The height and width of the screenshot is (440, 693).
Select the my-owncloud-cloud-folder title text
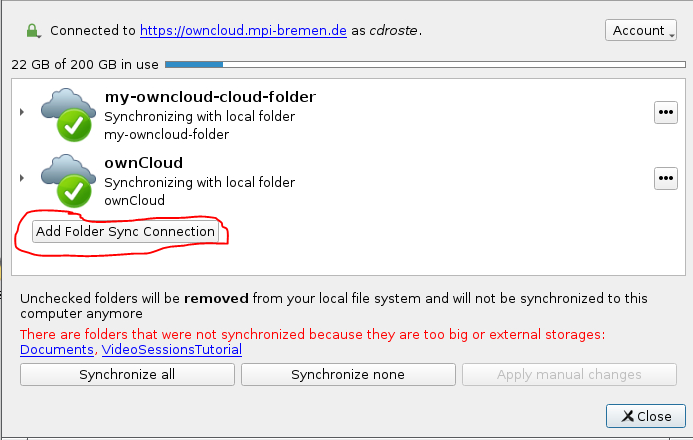point(210,97)
